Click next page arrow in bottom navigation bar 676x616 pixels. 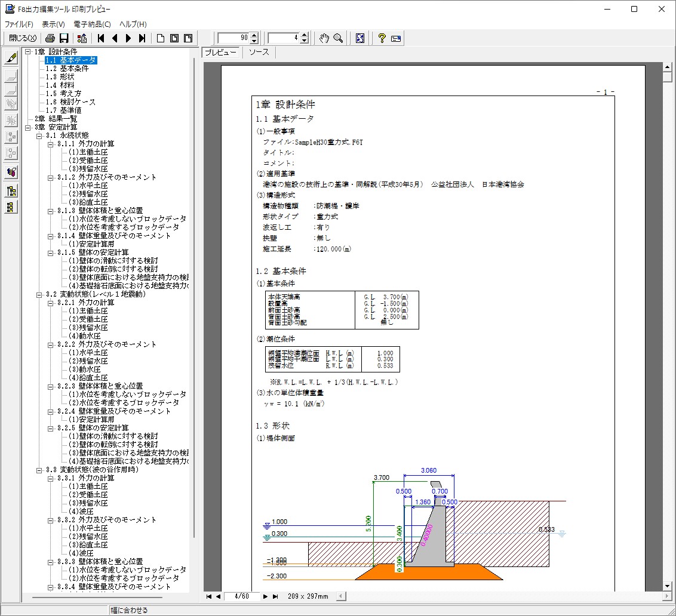click(265, 597)
